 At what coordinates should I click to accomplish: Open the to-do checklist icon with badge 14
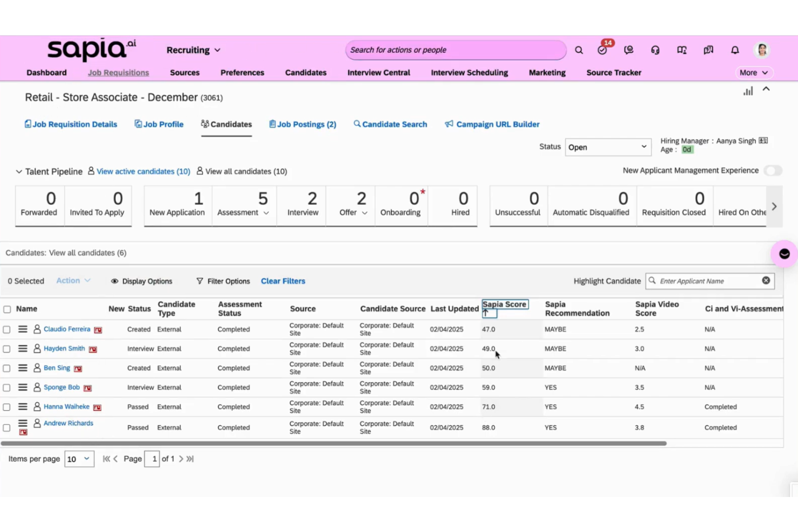point(603,50)
